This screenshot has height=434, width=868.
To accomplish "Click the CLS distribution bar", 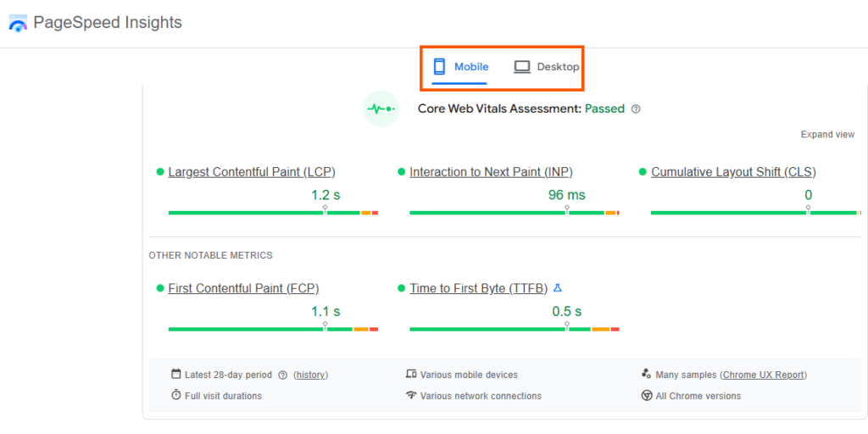I will [756, 213].
